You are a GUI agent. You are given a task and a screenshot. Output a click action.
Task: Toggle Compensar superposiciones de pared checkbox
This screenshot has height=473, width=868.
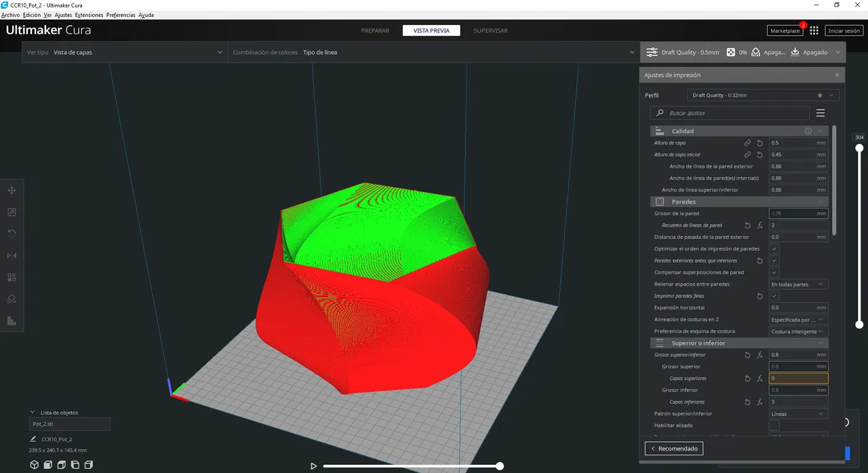[x=774, y=272]
